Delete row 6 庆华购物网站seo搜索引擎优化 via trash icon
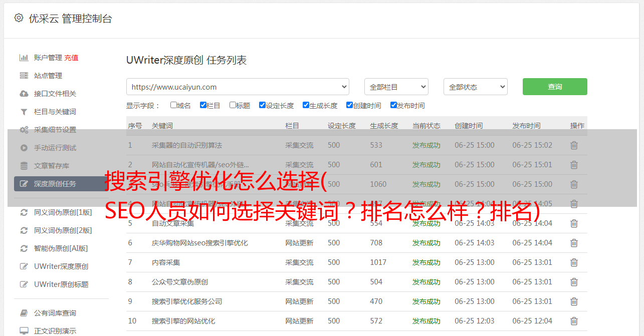This screenshot has width=644, height=336. tap(574, 243)
